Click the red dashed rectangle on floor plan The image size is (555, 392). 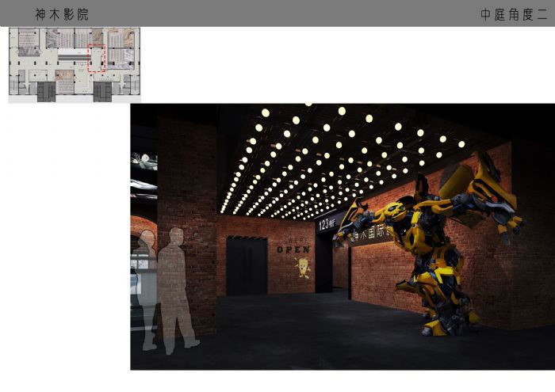point(96,60)
